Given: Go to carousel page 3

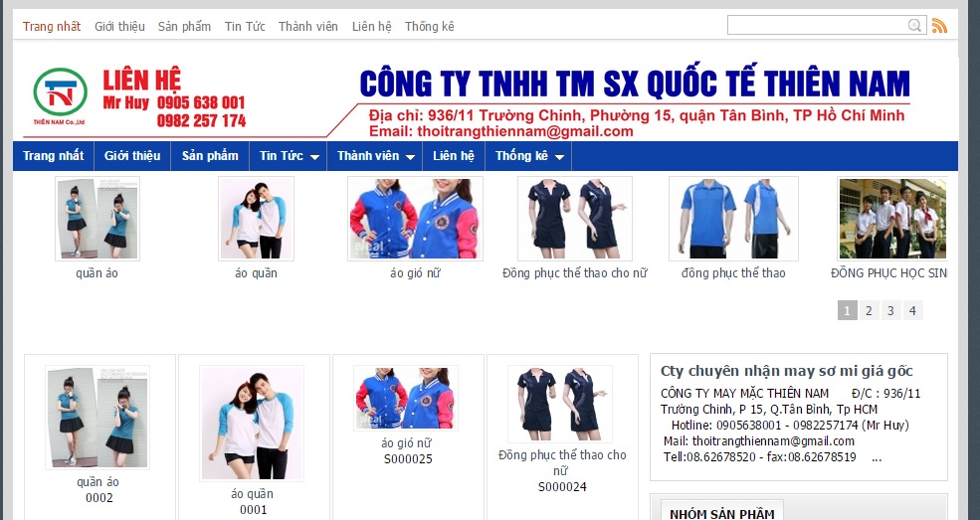Looking at the screenshot, I should point(890,310).
